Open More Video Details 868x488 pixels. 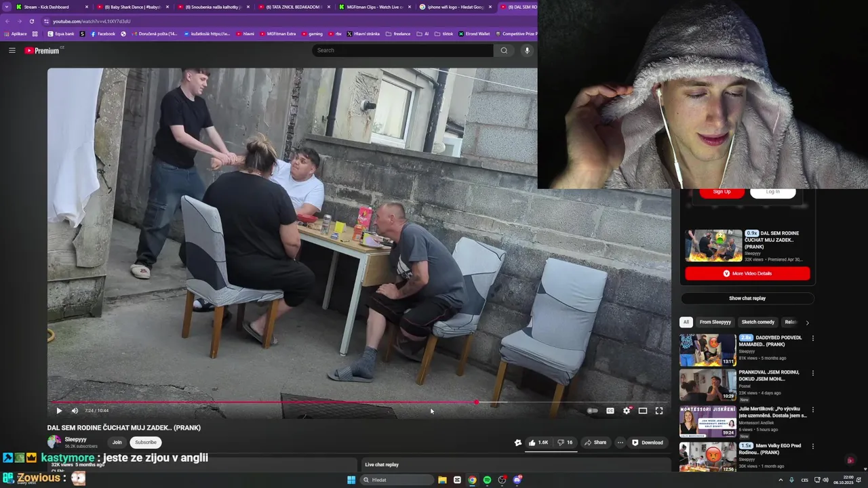pos(747,273)
